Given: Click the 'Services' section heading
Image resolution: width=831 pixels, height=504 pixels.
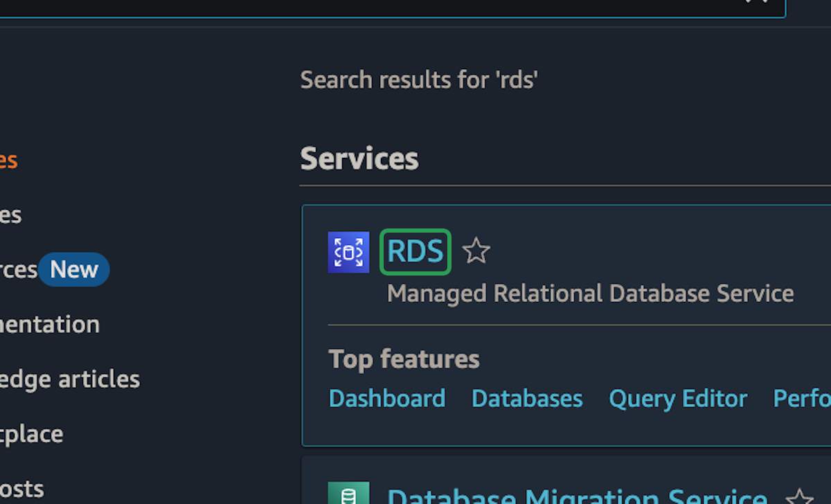Looking at the screenshot, I should tap(359, 159).
